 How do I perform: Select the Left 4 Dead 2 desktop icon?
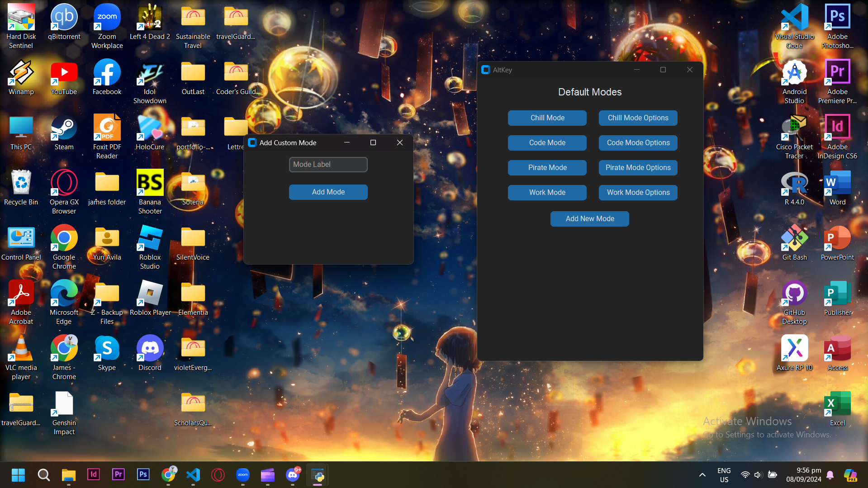pos(150,22)
